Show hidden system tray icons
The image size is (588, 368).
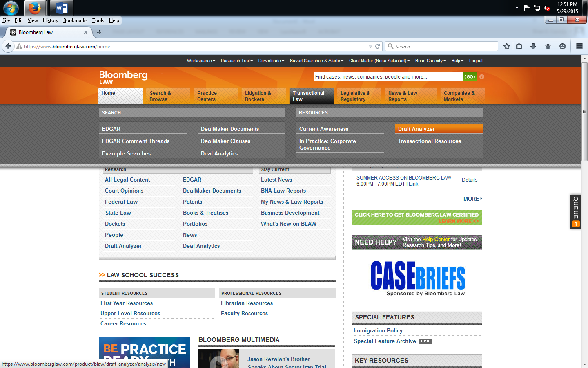[517, 8]
